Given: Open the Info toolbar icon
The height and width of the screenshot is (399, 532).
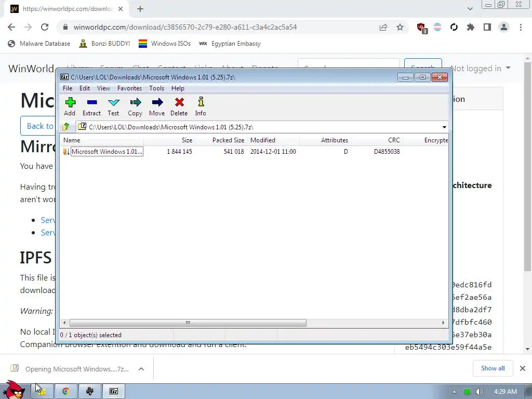Looking at the screenshot, I should click(201, 107).
